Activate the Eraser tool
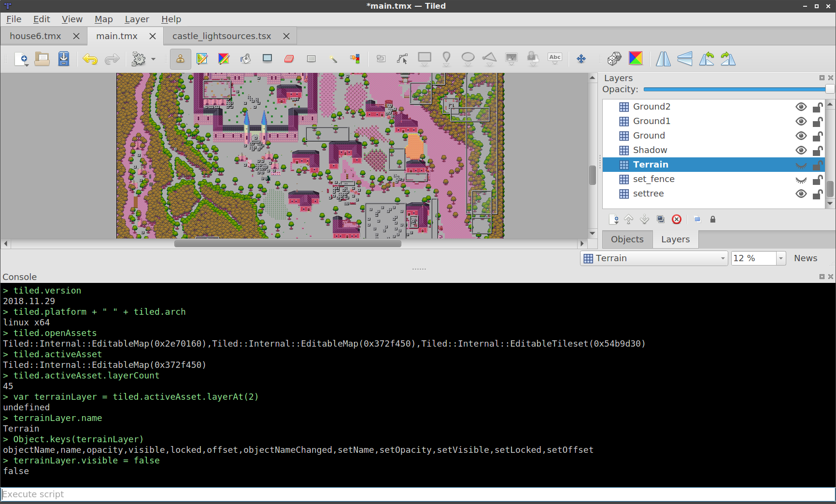The image size is (836, 504). pyautogui.click(x=289, y=59)
